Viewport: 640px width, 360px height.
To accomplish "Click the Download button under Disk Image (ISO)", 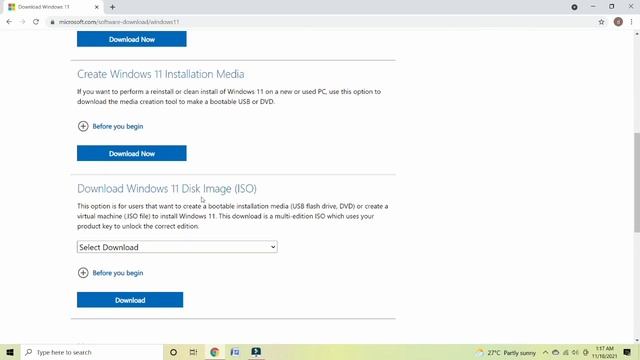I will [130, 300].
